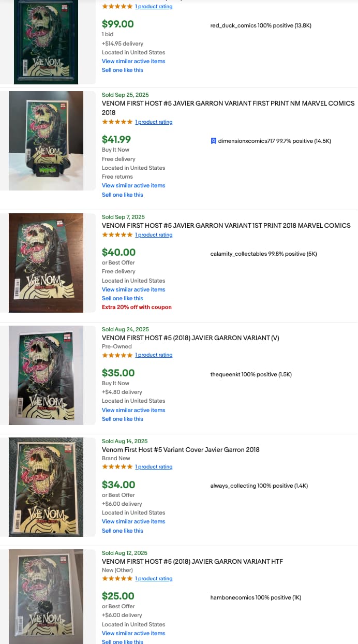Click the star rating on the $34.00 listing
This screenshot has height=644, width=358.
pyautogui.click(x=117, y=467)
